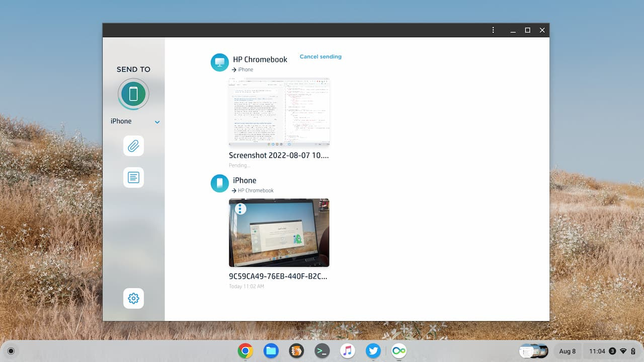Open the launcher button on the shelf

[x=11, y=351]
